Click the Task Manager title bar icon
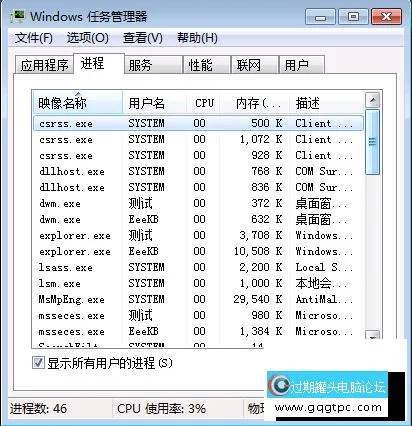The width and height of the screenshot is (412, 426). 18,16
